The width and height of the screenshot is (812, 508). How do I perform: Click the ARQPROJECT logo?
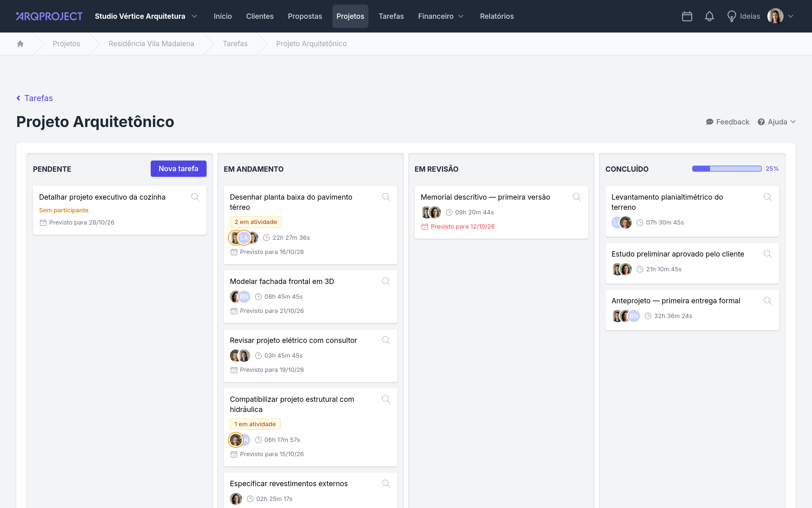point(49,16)
